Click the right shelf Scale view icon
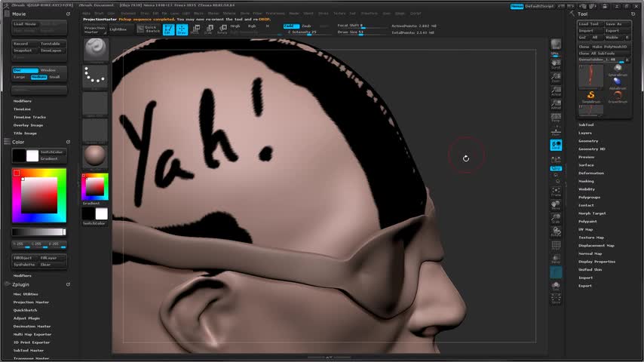The height and width of the screenshot is (362, 644). [556, 219]
